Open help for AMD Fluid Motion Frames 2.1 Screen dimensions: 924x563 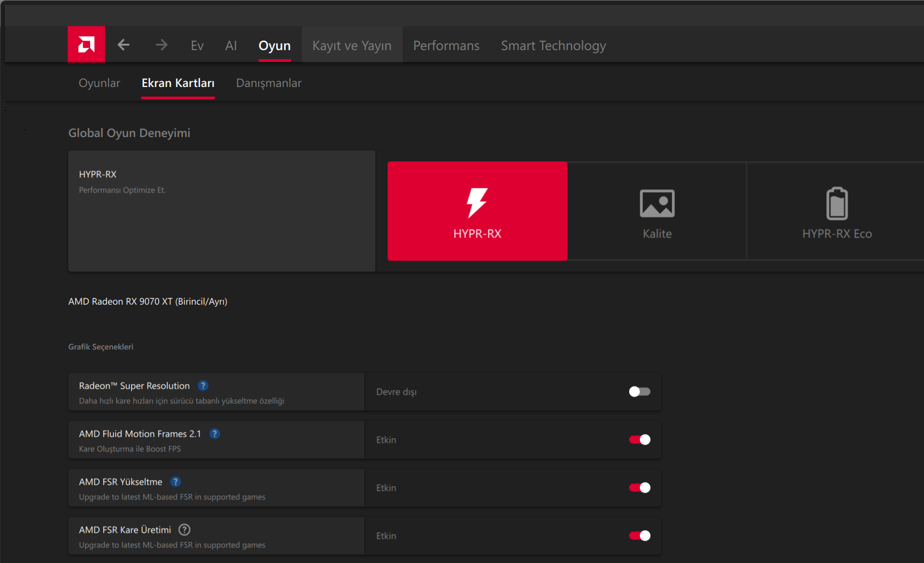[215, 433]
